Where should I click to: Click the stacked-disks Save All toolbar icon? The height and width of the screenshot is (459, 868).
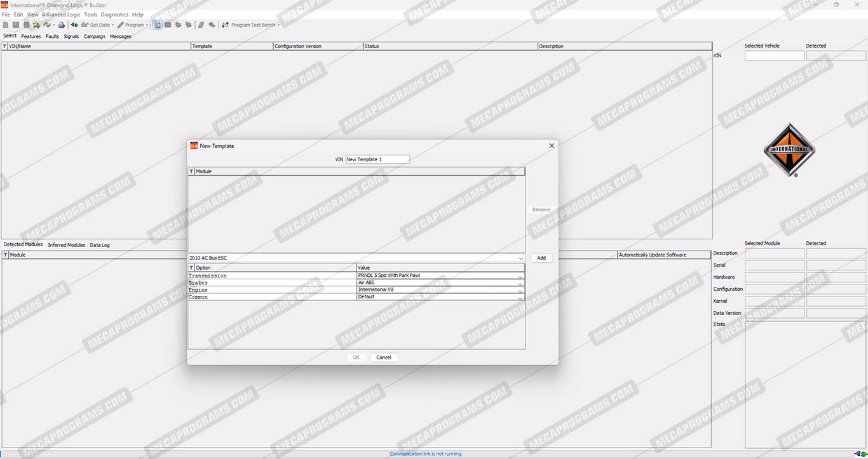tap(26, 25)
